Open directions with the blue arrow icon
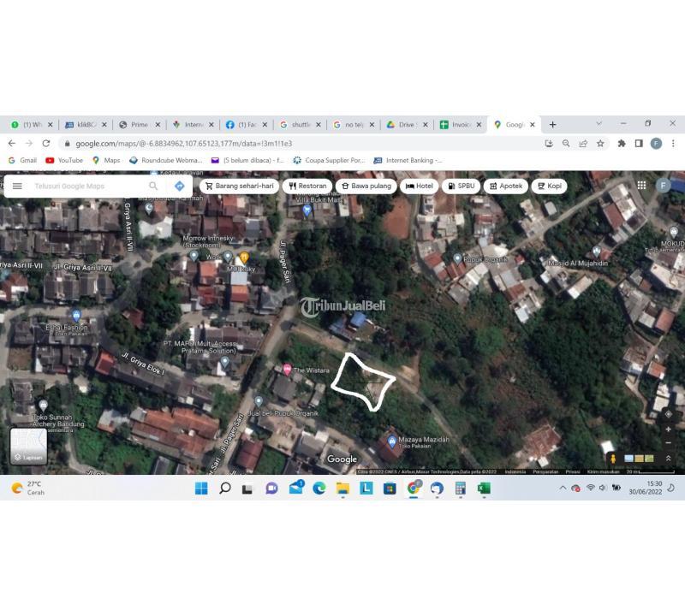This screenshot has height=616, width=685. click(x=179, y=186)
